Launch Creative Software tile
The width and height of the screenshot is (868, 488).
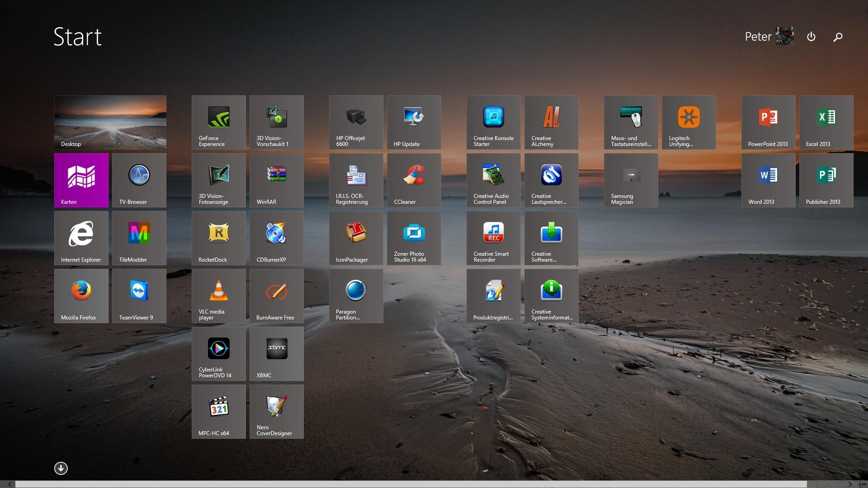pos(552,238)
